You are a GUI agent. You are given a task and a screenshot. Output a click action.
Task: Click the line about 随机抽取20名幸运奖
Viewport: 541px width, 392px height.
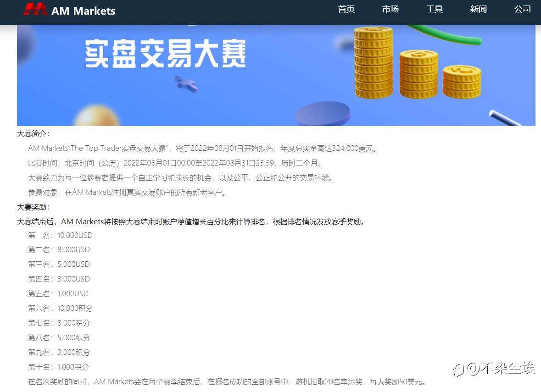(228, 382)
